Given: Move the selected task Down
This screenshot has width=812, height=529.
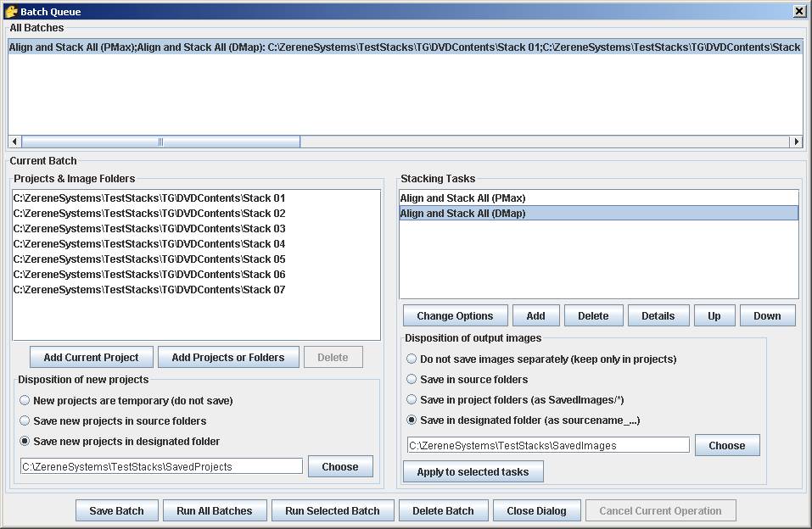Looking at the screenshot, I should click(x=768, y=315).
